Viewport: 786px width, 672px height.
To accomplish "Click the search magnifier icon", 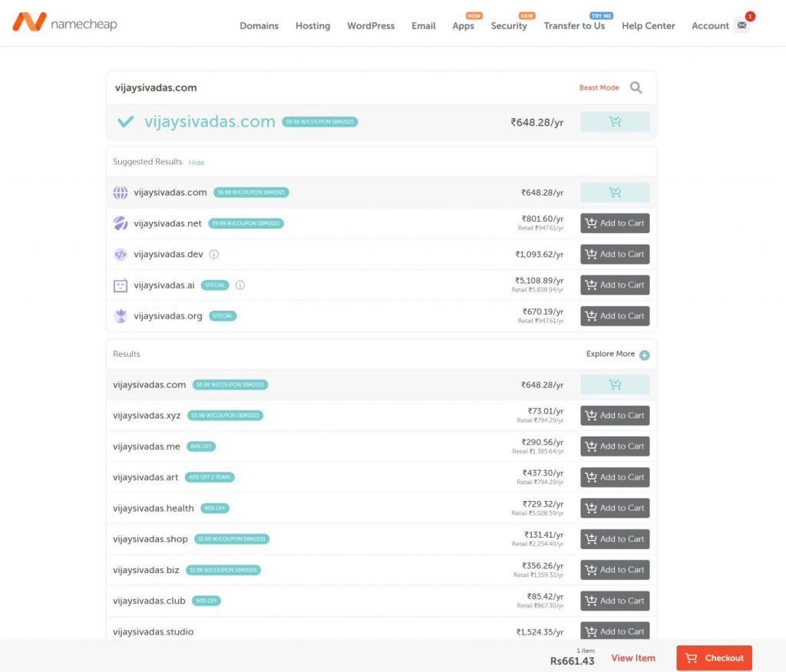I will [636, 87].
